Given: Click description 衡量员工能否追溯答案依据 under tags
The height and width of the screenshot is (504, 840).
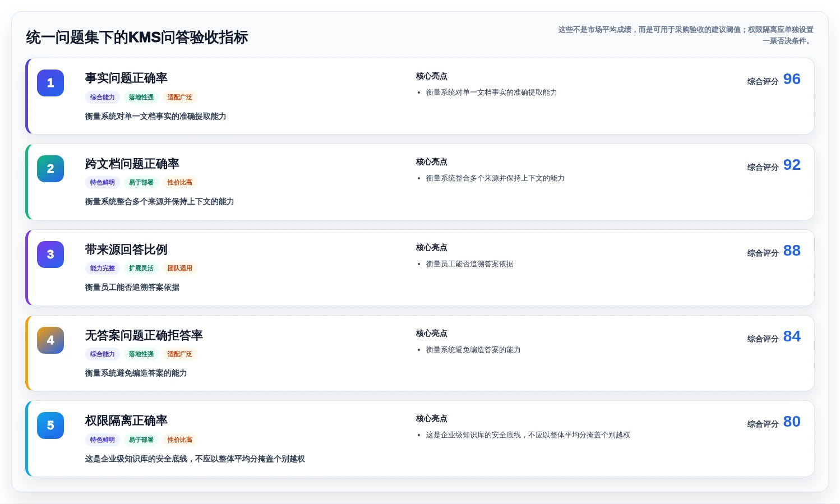Looking at the screenshot, I should tap(132, 287).
